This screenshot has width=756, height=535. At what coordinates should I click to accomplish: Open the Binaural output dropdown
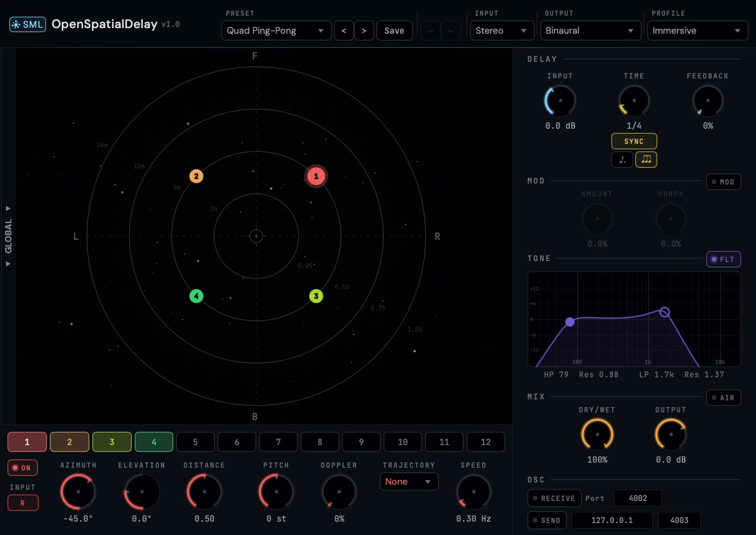591,31
